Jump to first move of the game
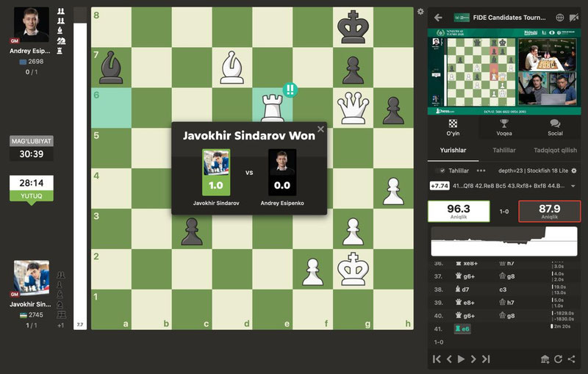 437,359
